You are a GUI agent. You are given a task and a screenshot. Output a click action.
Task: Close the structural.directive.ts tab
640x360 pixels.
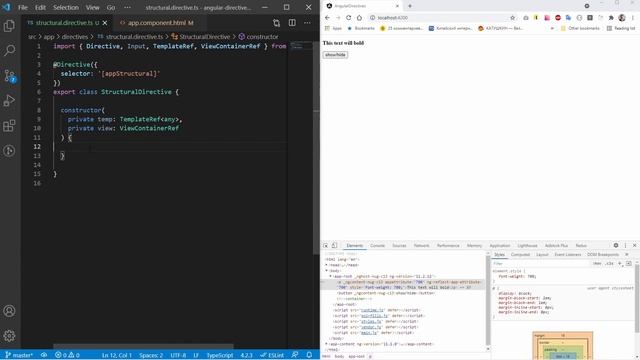pos(105,23)
